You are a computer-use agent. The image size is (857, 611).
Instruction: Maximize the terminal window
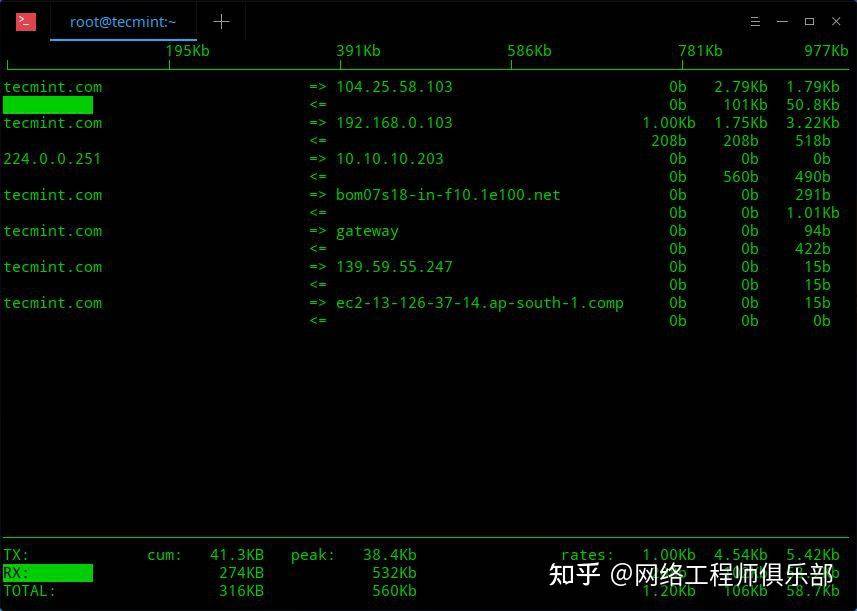click(x=809, y=21)
